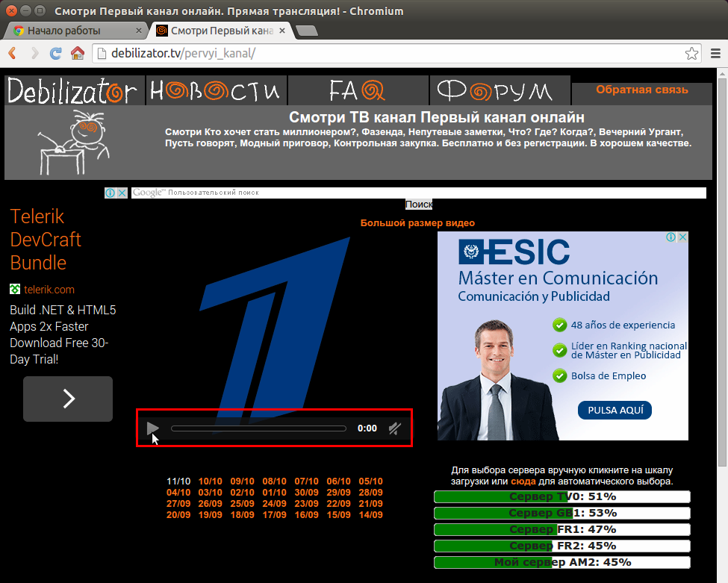Open the 24/09 archive date
Screen dimensions: 728x583
pyautogui.click(x=274, y=504)
